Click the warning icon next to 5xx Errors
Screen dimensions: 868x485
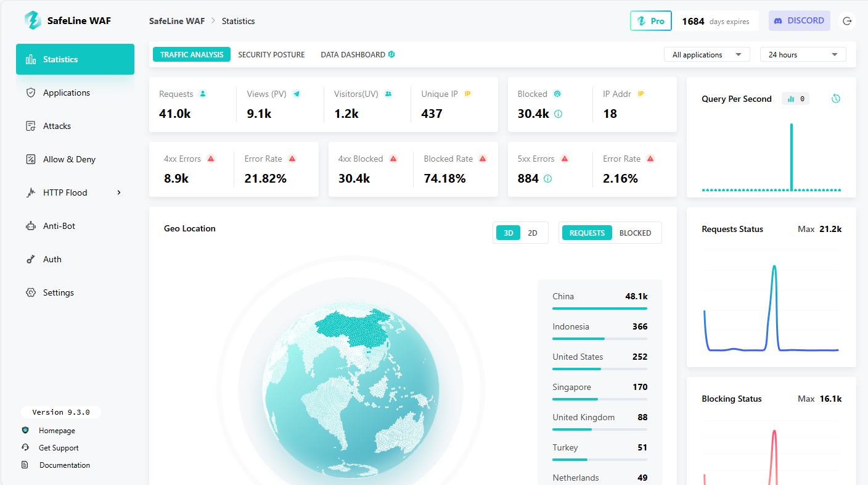(x=565, y=159)
